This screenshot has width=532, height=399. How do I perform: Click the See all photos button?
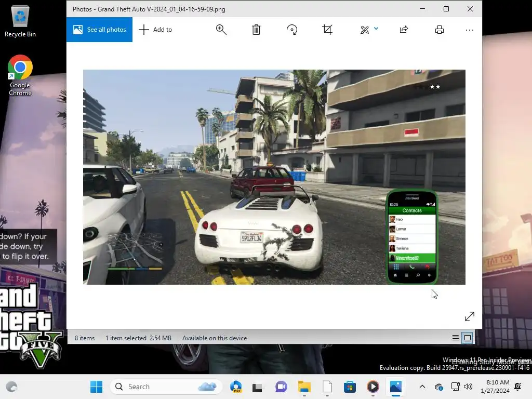(x=99, y=30)
